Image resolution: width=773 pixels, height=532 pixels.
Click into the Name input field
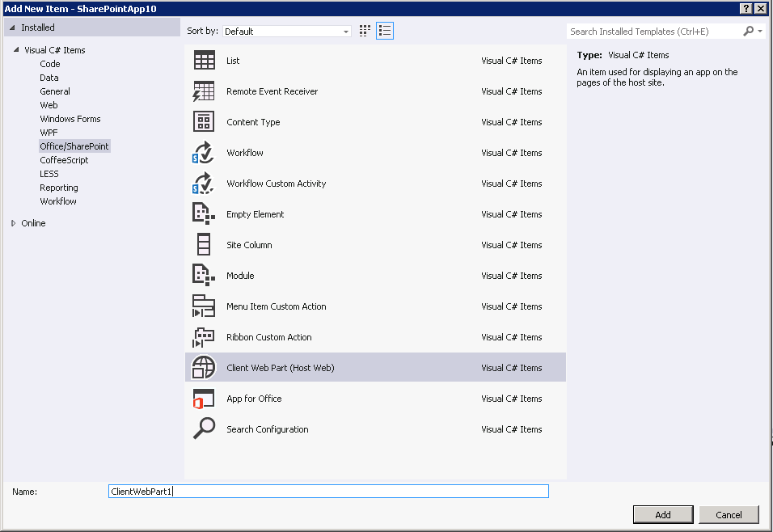click(x=328, y=491)
